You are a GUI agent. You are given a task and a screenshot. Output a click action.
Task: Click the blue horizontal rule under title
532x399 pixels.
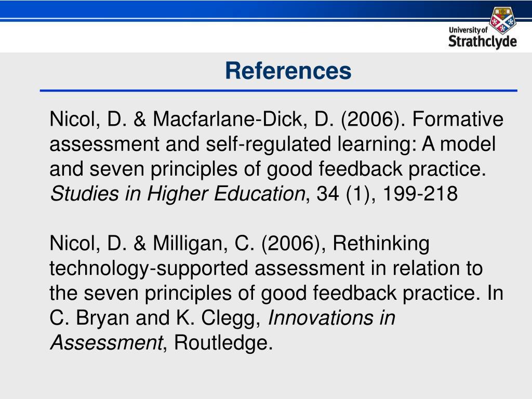point(278,90)
